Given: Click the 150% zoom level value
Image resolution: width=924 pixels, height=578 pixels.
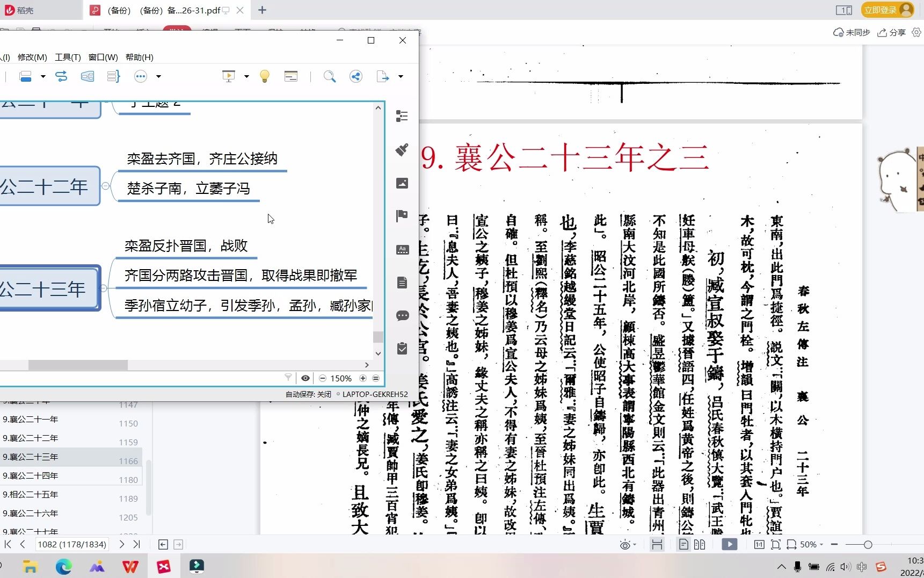Looking at the screenshot, I should point(341,378).
